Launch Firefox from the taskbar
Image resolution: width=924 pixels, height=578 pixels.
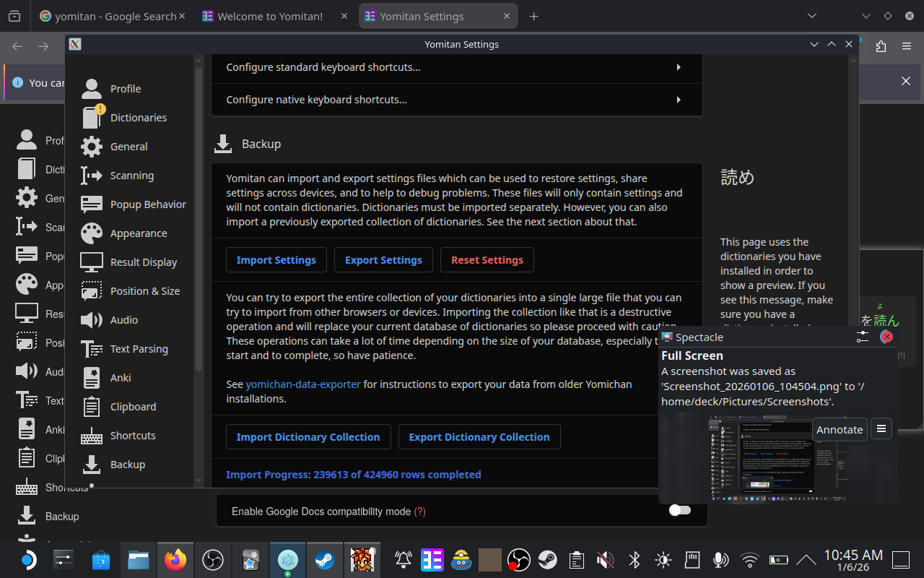[175, 560]
